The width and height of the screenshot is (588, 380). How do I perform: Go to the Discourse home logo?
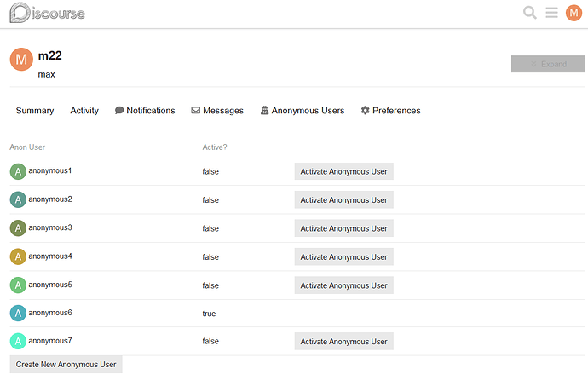click(x=47, y=13)
